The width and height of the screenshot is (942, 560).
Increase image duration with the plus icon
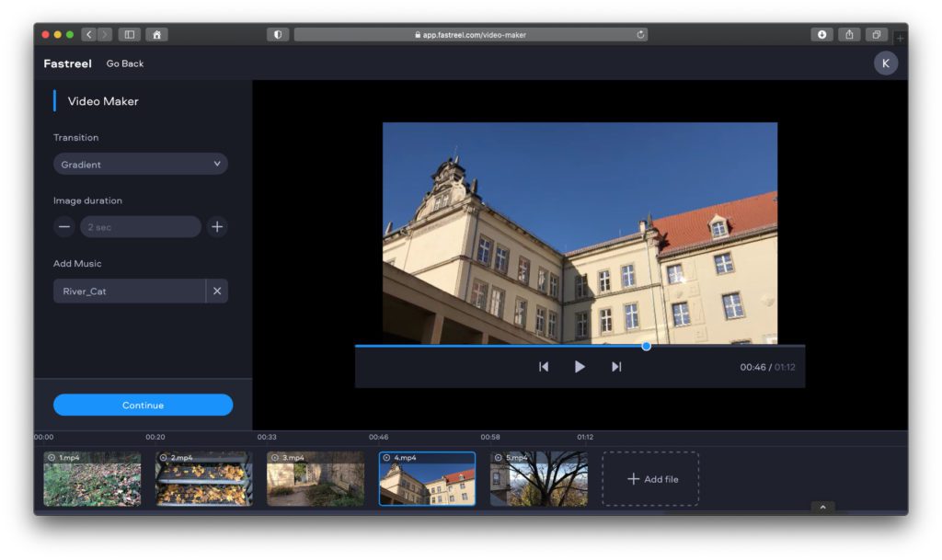(217, 226)
